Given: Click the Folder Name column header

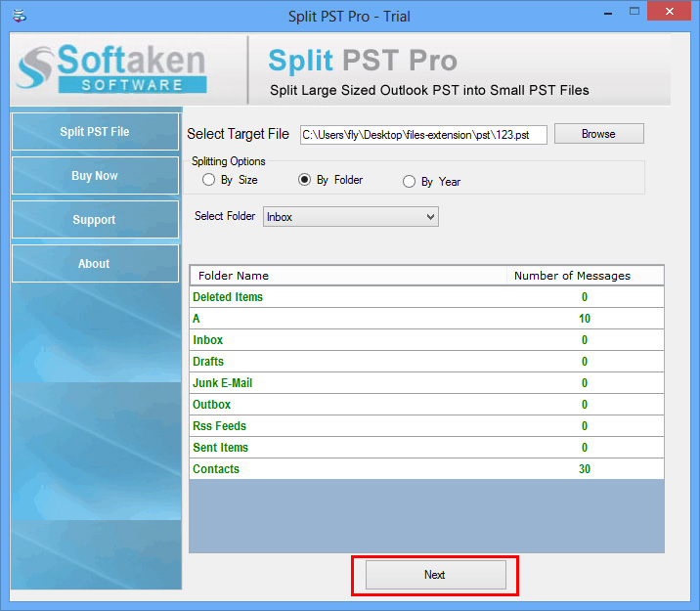Looking at the screenshot, I should pyautogui.click(x=348, y=276).
